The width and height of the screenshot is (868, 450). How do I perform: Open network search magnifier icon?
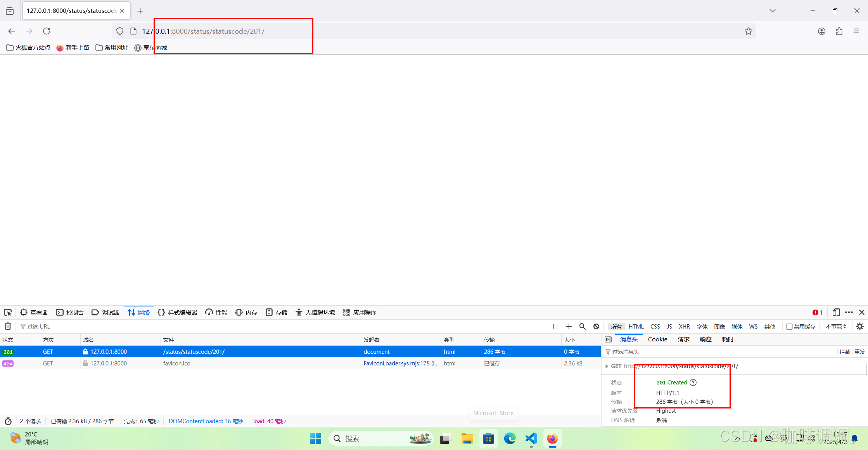(x=582, y=326)
